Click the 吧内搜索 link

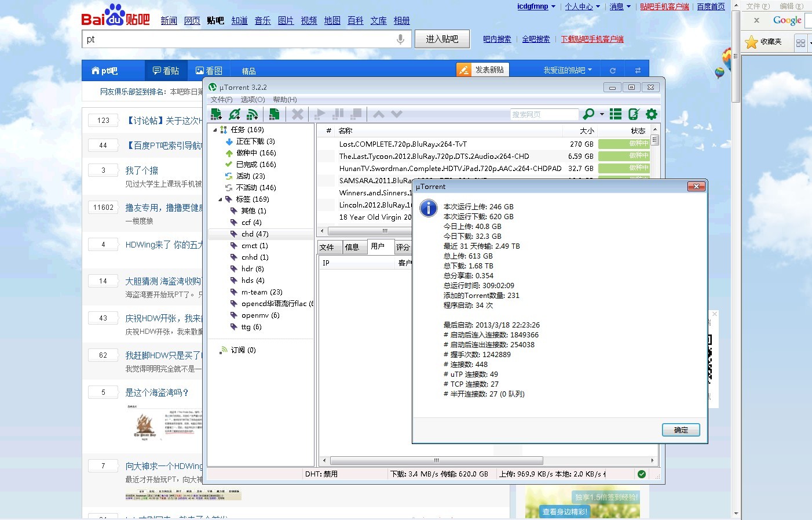point(497,39)
